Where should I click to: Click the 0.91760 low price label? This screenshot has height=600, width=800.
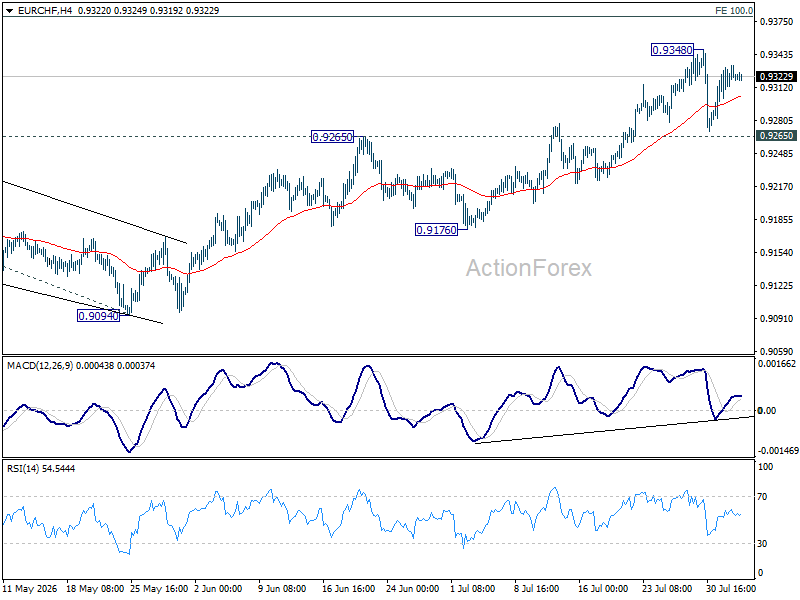[436, 230]
